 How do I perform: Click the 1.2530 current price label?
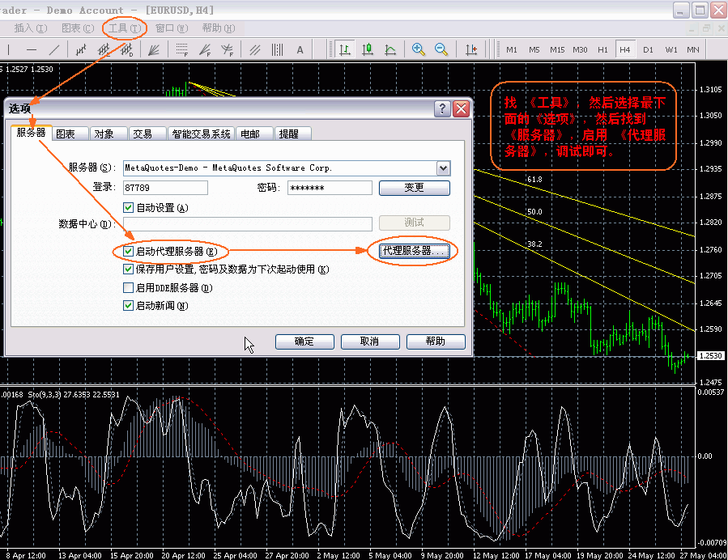[710, 356]
